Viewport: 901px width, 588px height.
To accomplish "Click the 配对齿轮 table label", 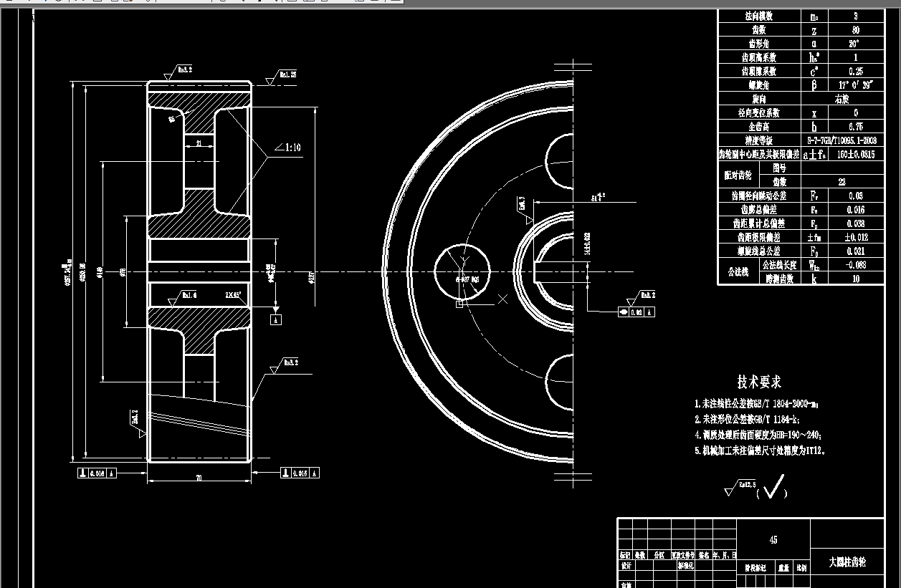I will pyautogui.click(x=738, y=175).
